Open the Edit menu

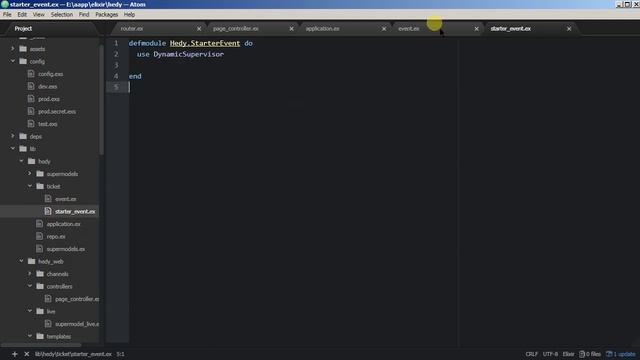[22, 14]
